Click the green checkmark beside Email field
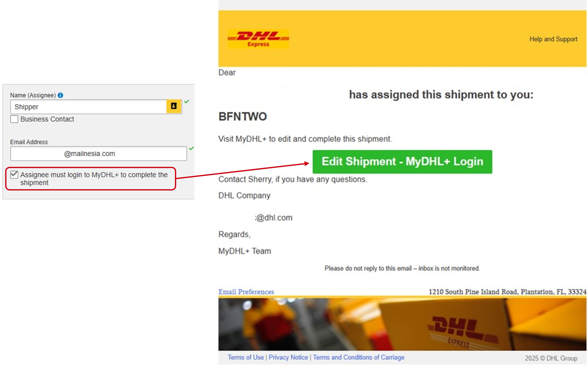 click(x=191, y=148)
